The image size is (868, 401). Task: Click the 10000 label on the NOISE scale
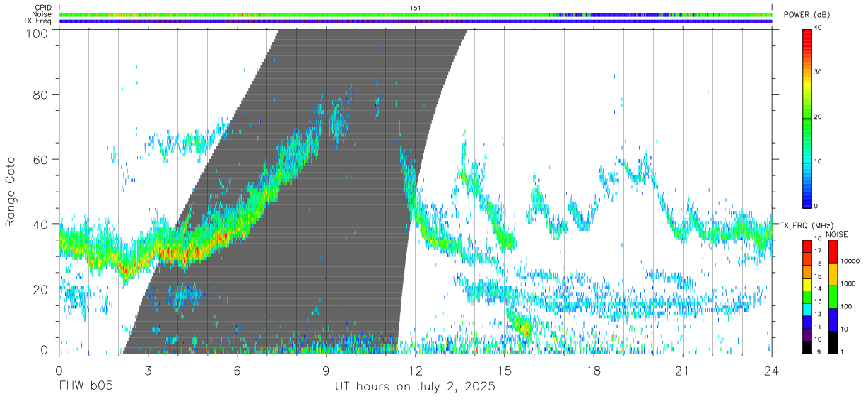pyautogui.click(x=850, y=262)
